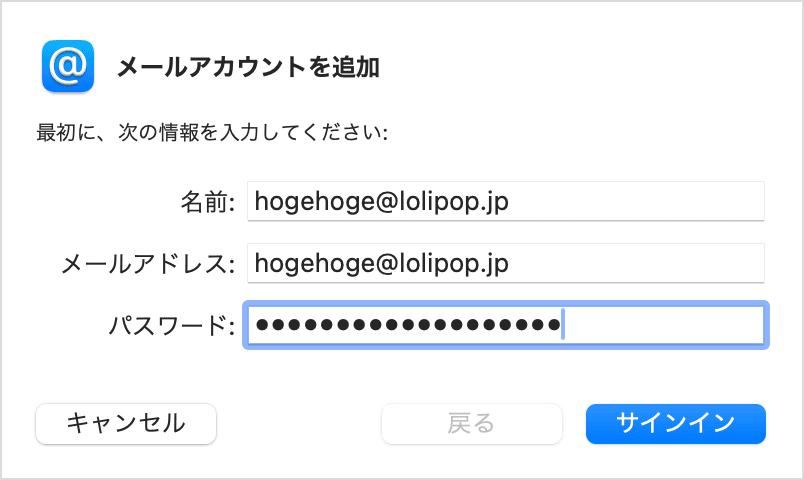Click the greyed-out 戻る button
The image size is (804, 480).
tap(471, 423)
